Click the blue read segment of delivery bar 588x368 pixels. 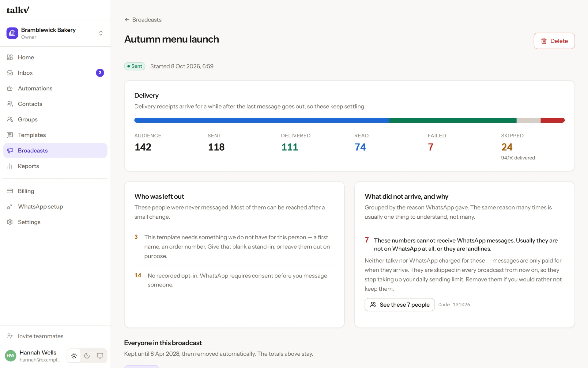[262, 120]
